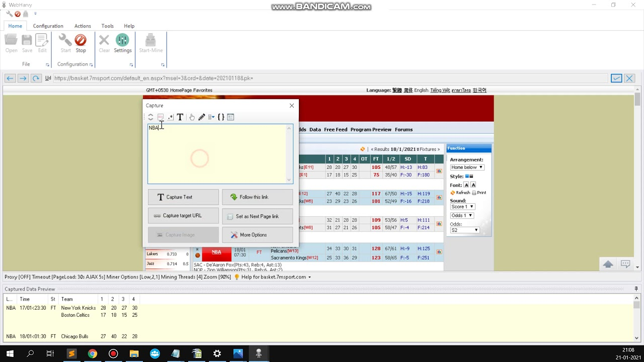
Task: Click the blue X cancel navigation button
Action: point(629,78)
